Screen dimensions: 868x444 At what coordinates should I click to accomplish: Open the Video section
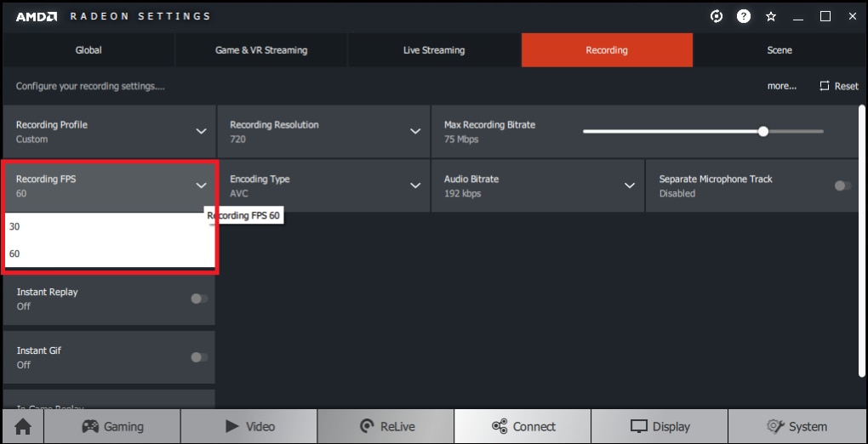tap(249, 426)
